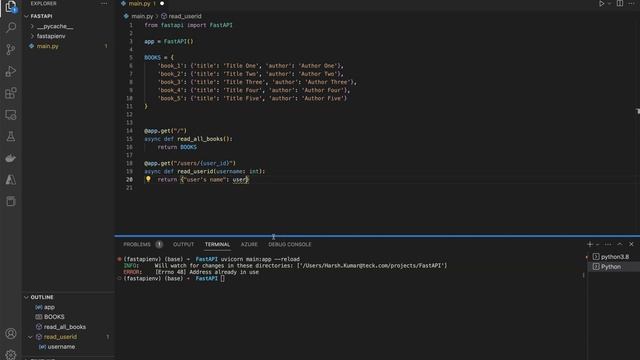Select app symbol in Outline
The width and height of the screenshot is (640, 360).
click(x=49, y=307)
